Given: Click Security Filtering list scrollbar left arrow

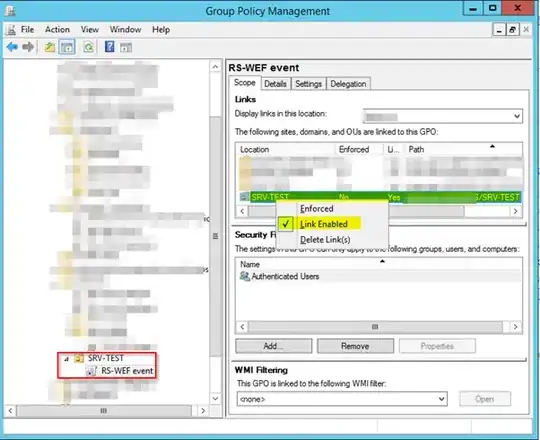Looking at the screenshot, I should (x=242, y=326).
